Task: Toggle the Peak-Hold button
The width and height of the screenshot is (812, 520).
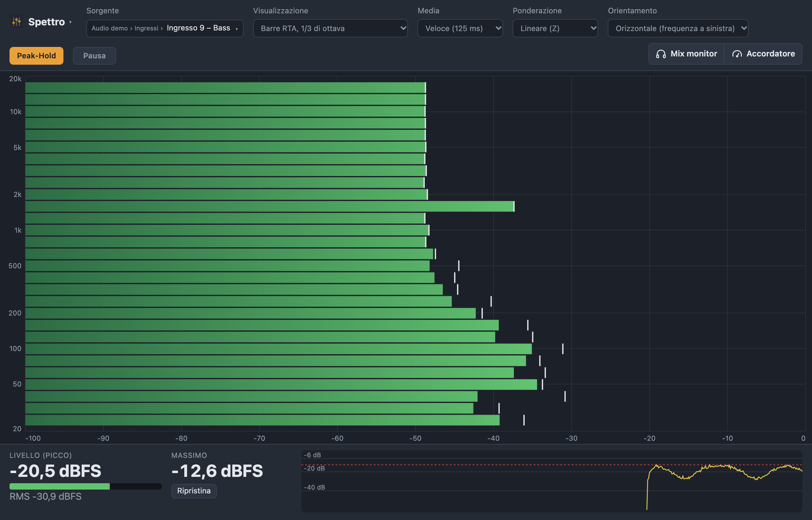Action: 37,56
